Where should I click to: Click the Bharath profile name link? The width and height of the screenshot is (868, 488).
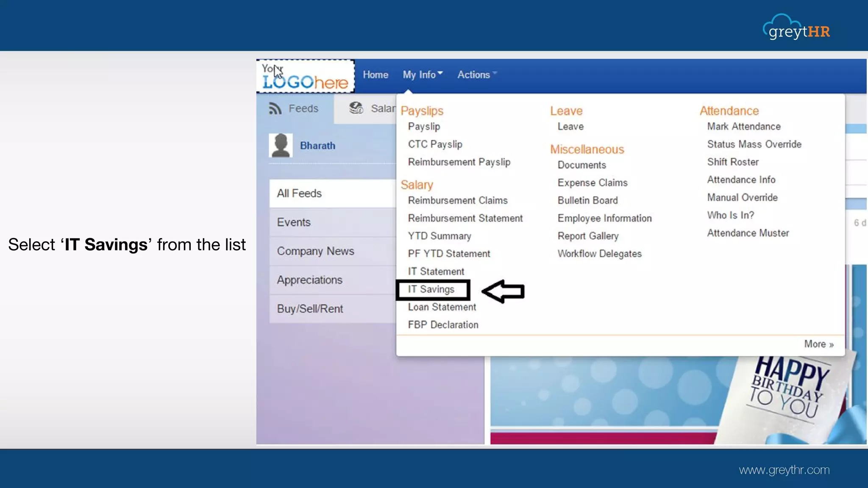(x=317, y=146)
